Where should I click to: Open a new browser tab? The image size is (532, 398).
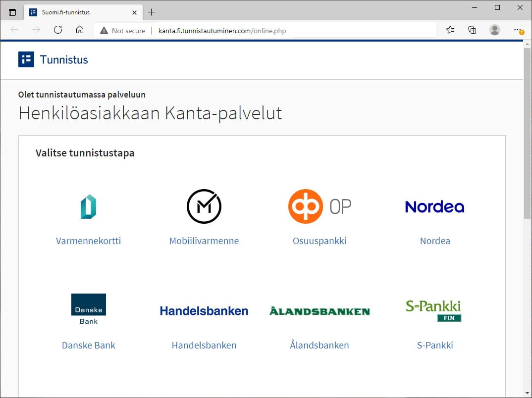coord(151,12)
